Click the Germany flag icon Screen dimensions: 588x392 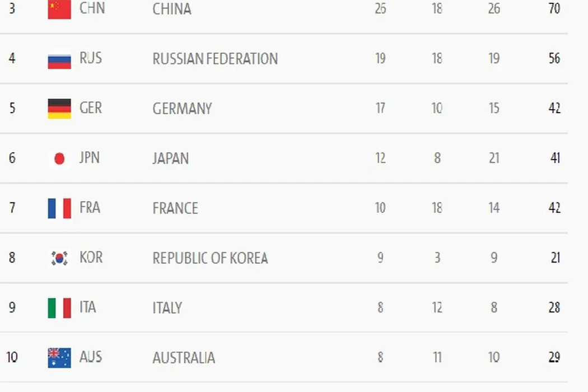pyautogui.click(x=59, y=109)
